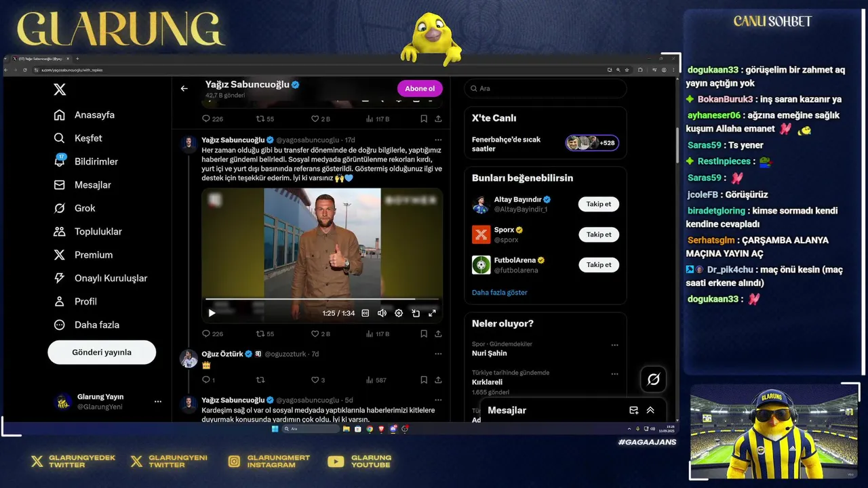Open options for the Nuri Şahin trend
868x488 pixels.
pyautogui.click(x=615, y=345)
